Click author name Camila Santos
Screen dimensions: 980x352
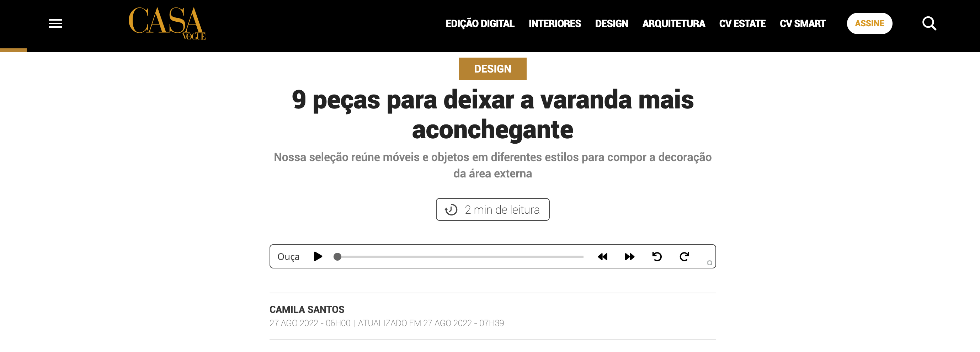pos(307,309)
